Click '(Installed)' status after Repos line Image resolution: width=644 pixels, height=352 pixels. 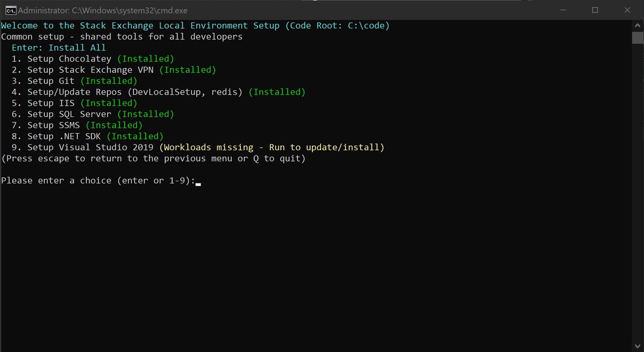[277, 92]
